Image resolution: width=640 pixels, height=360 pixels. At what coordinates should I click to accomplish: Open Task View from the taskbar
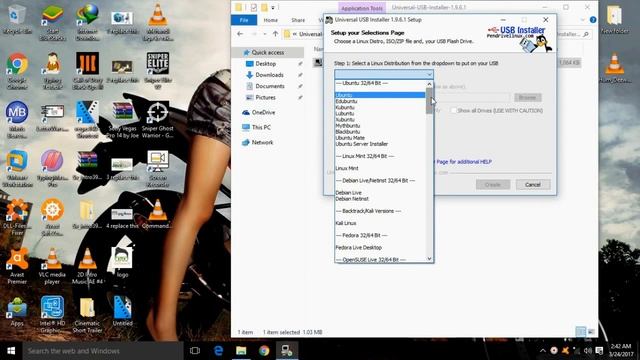195,351
